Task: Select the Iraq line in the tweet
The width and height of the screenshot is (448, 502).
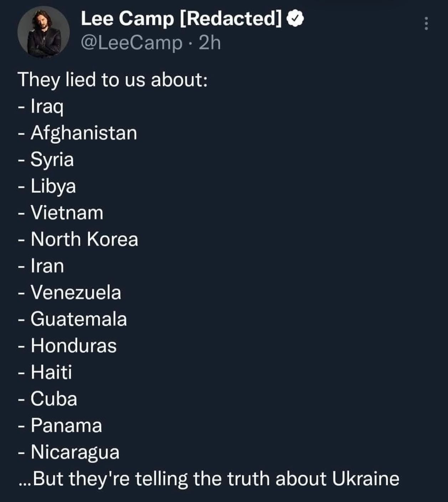Action: point(47,106)
